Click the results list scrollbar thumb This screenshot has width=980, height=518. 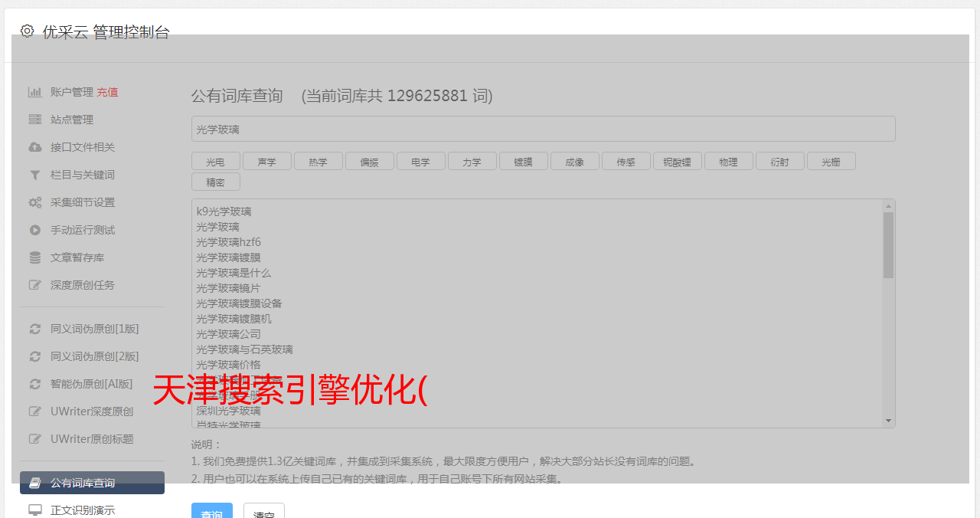pyautogui.click(x=888, y=245)
